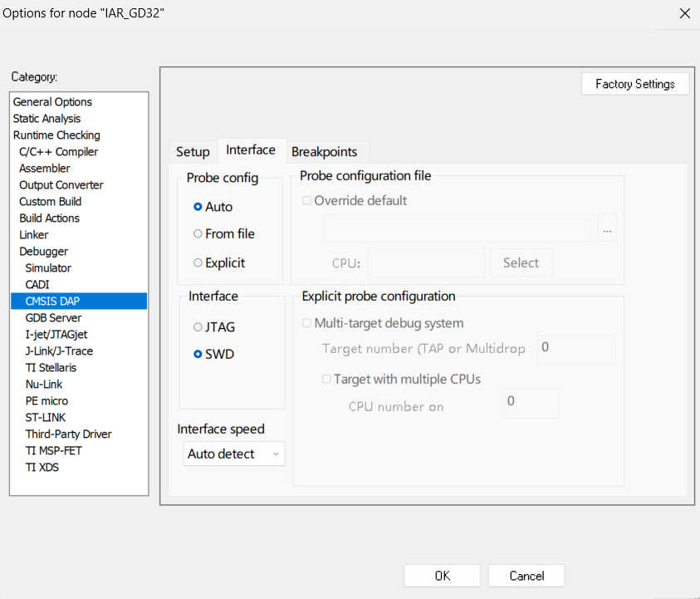Open GDB Server category
This screenshot has height=599, width=700.
tap(79, 317)
